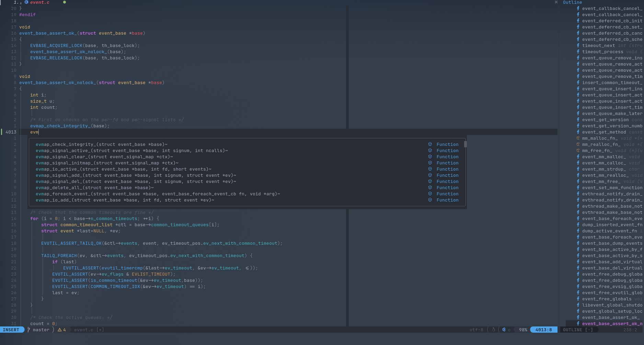Click line number 4013 in the gutter
Viewport: 644px width, 345px height.
pyautogui.click(x=11, y=132)
